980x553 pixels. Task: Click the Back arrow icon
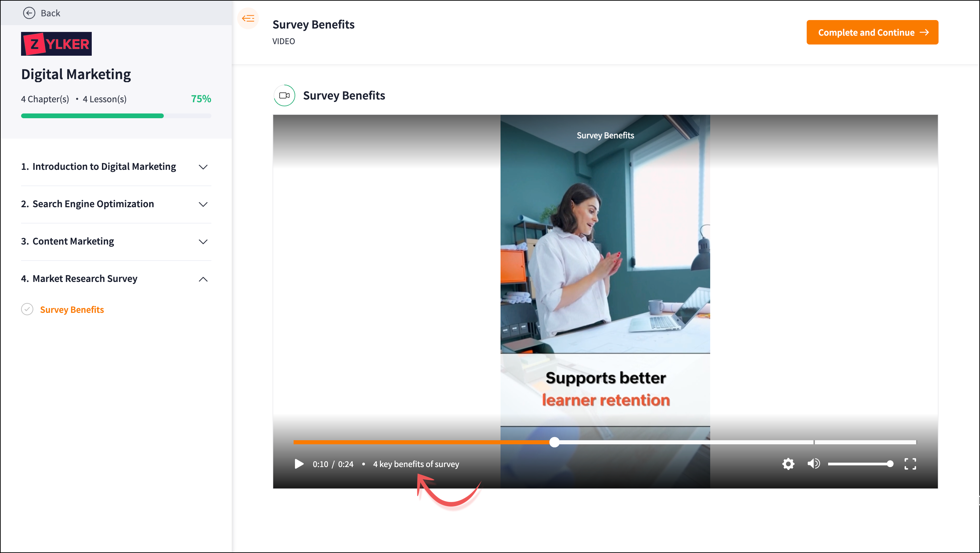(29, 13)
